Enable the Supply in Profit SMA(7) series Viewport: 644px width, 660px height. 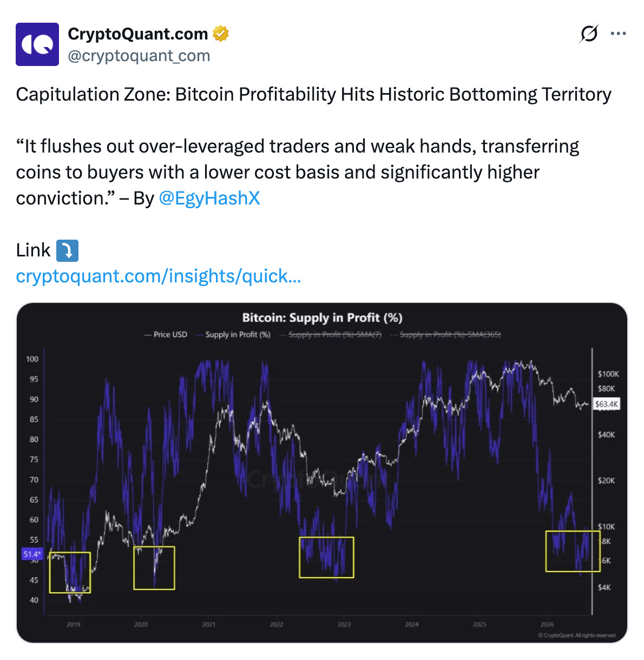click(x=331, y=334)
